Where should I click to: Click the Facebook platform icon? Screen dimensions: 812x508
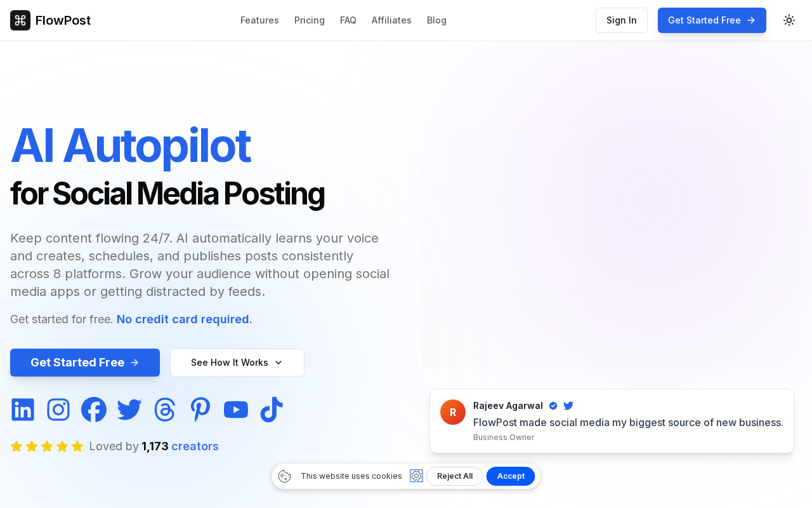[x=94, y=410]
